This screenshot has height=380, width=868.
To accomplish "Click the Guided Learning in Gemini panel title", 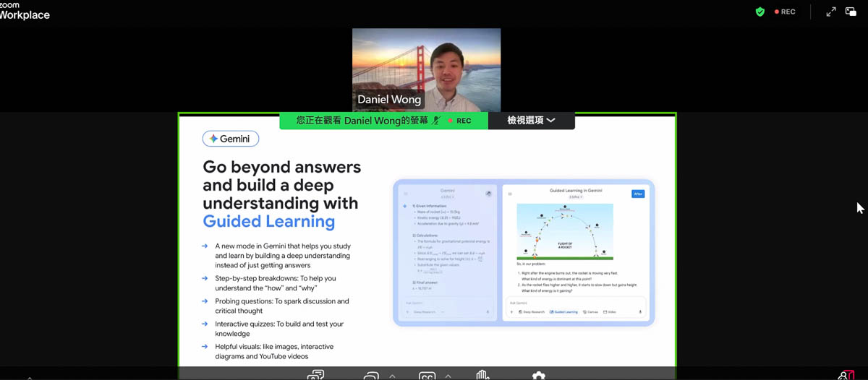I will (x=576, y=191).
